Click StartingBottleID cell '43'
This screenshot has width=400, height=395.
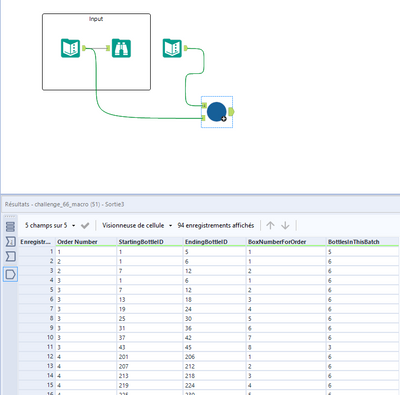point(150,347)
